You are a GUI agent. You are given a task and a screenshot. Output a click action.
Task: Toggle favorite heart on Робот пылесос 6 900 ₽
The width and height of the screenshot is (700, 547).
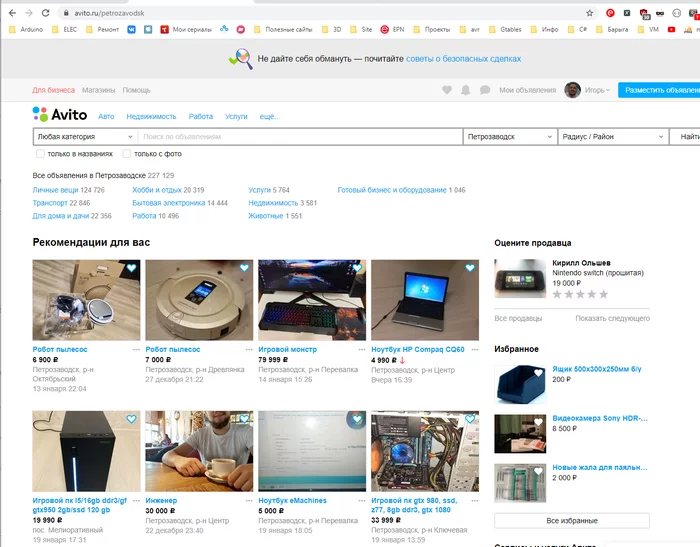[131, 268]
